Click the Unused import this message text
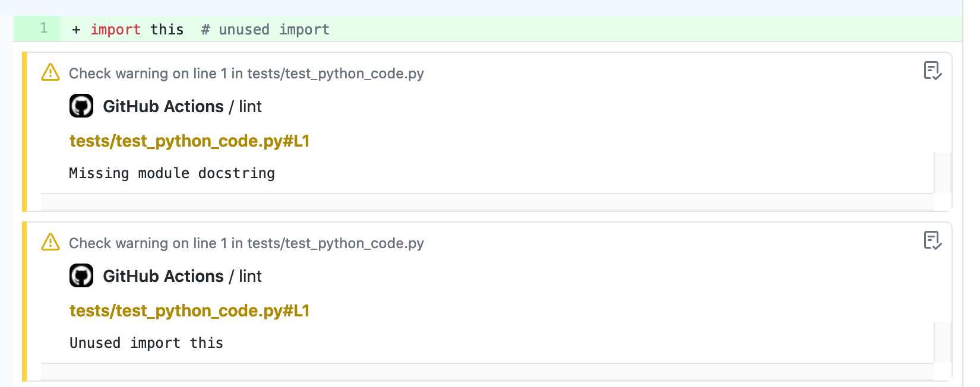The image size is (980, 387). 146,342
